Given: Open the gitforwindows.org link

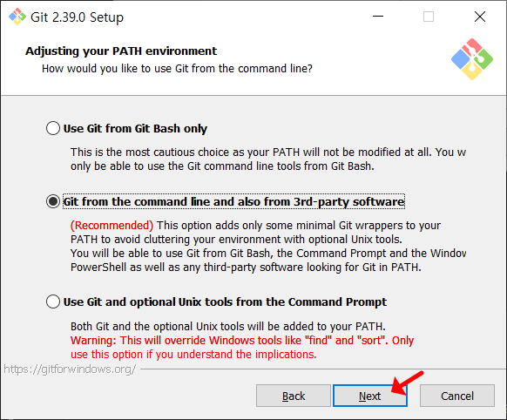Looking at the screenshot, I should pos(70,369).
